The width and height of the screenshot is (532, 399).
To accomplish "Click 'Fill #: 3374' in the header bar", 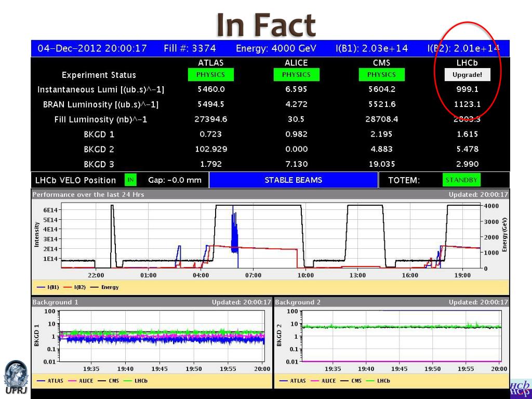I will pyautogui.click(x=190, y=48).
